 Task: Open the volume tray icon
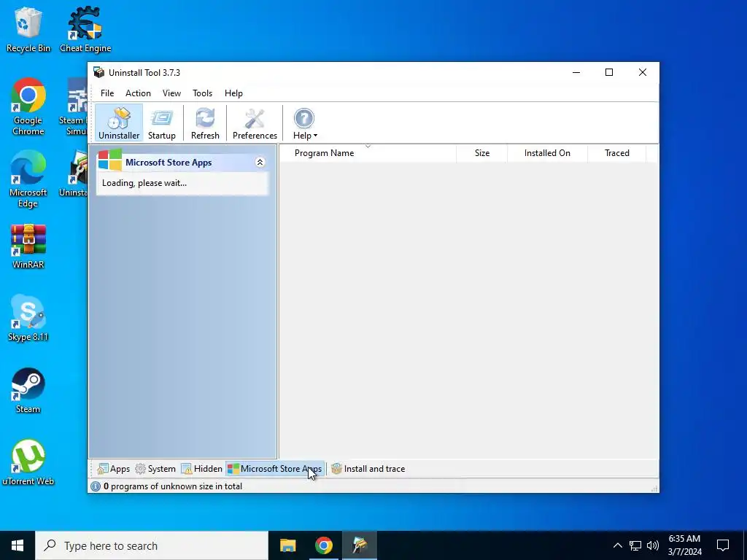653,545
